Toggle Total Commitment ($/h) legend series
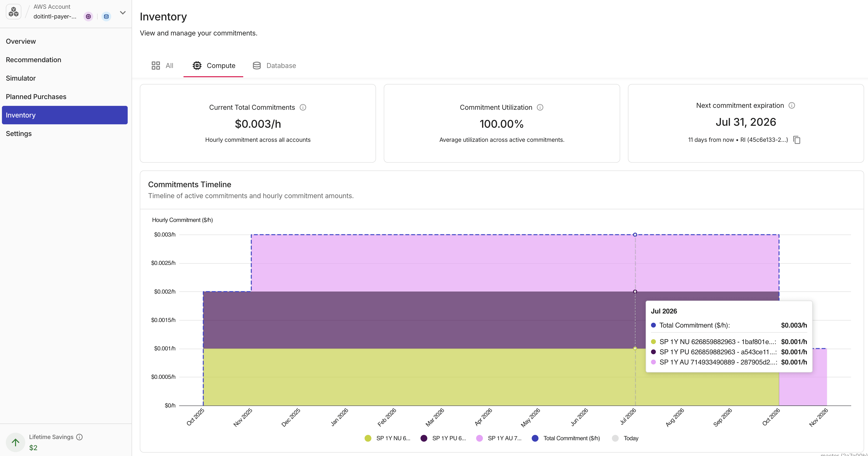The height and width of the screenshot is (456, 868). click(566, 439)
